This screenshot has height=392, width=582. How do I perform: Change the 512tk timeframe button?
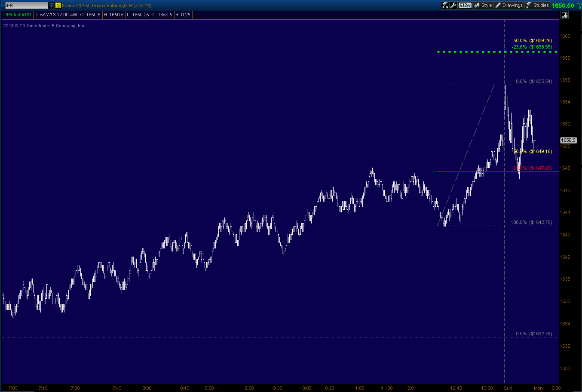[x=465, y=5]
